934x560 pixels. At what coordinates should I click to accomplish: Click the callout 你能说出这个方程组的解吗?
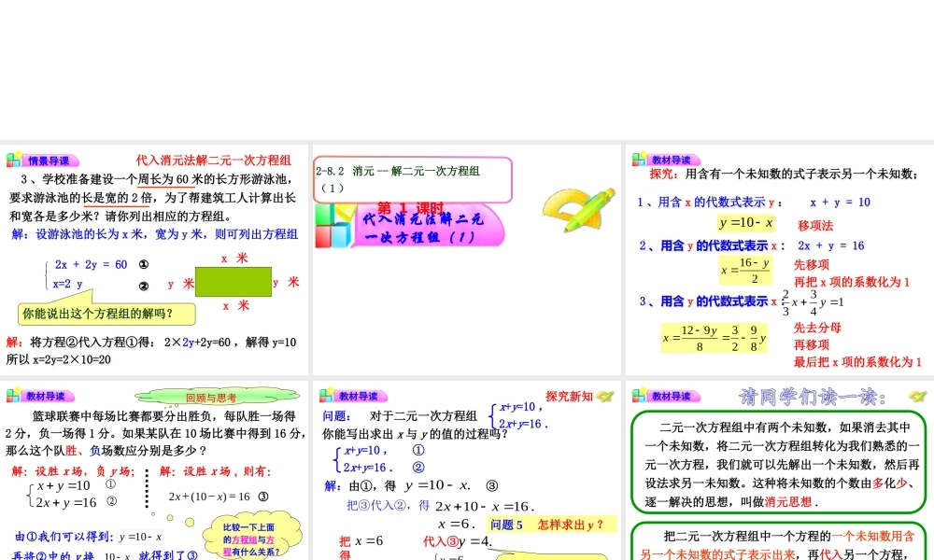click(106, 314)
